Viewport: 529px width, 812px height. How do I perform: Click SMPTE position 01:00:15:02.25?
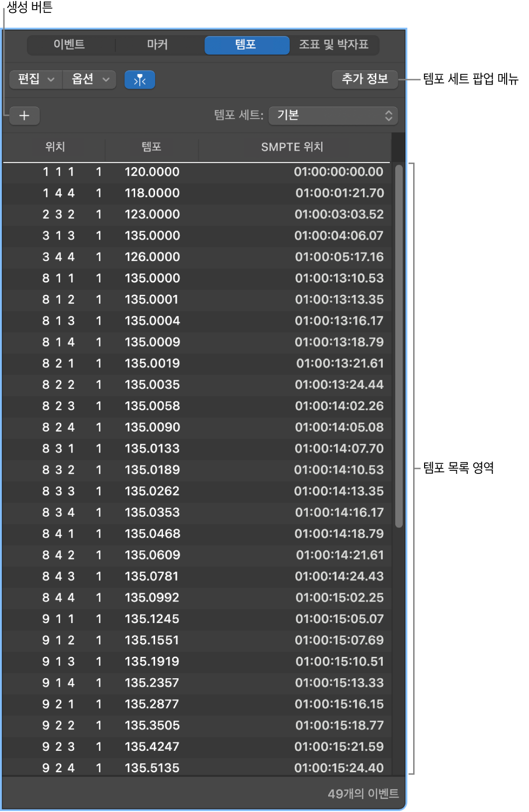340,598
